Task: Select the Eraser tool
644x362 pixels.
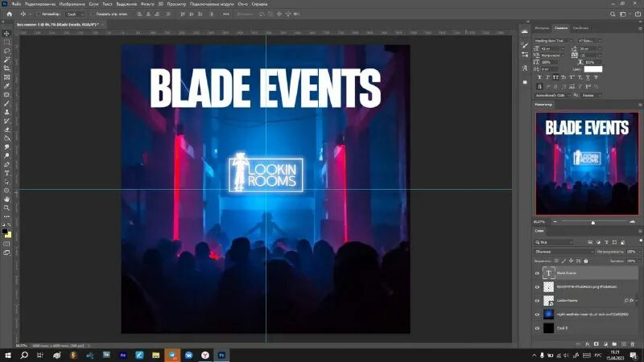Action: click(6, 130)
